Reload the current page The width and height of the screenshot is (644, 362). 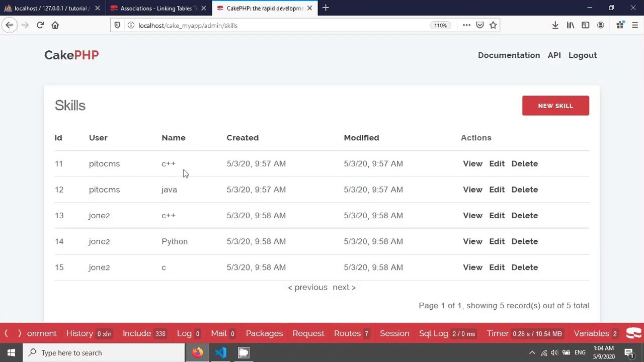40,25
